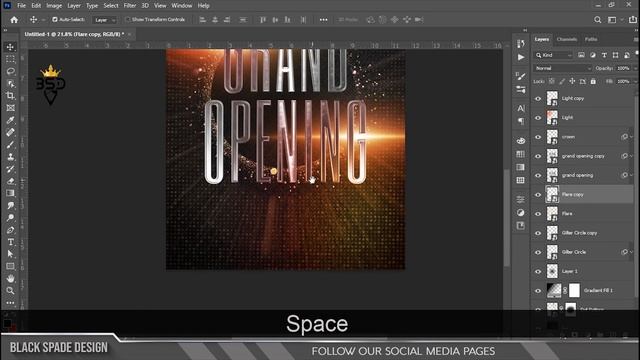Screen dimensions: 640x360
Task: Open the Auto-Select Layer dropdown
Action: (104, 20)
